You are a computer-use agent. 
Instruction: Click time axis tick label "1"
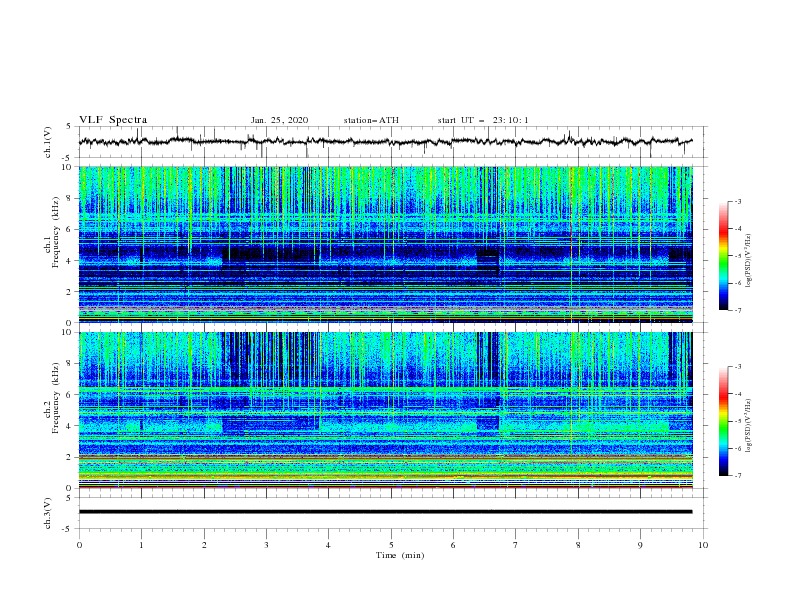pyautogui.click(x=141, y=545)
